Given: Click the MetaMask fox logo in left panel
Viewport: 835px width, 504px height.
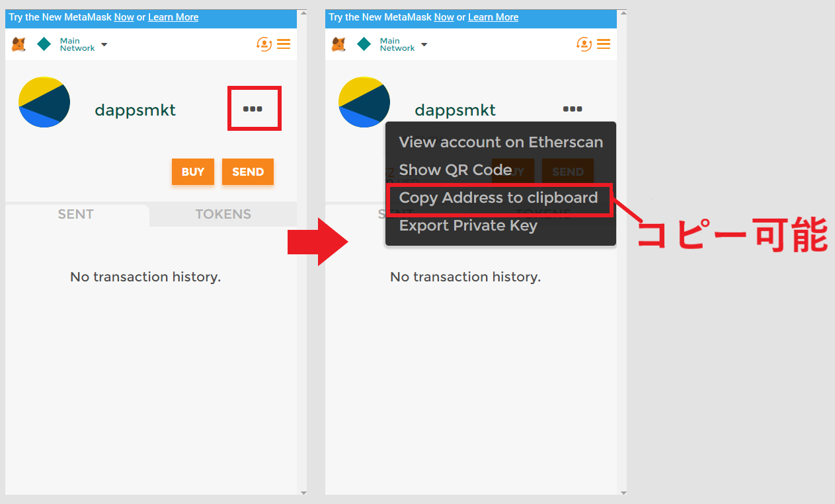Looking at the screenshot, I should coord(19,44).
